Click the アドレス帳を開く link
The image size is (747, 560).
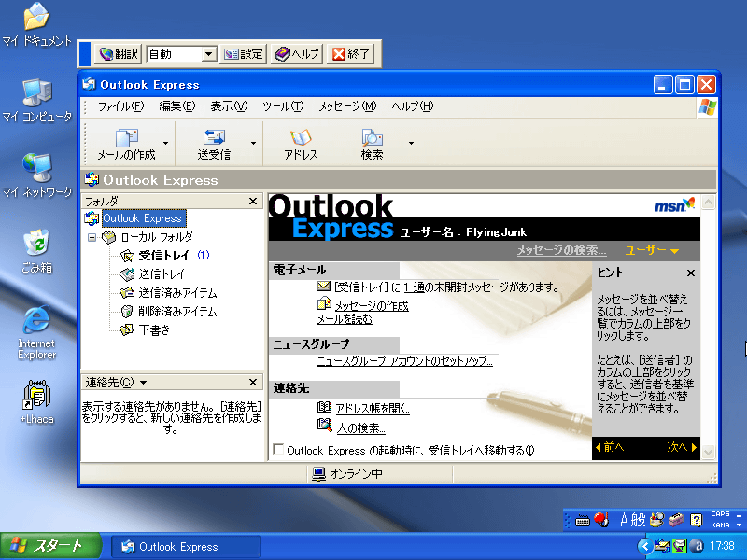click(x=373, y=409)
